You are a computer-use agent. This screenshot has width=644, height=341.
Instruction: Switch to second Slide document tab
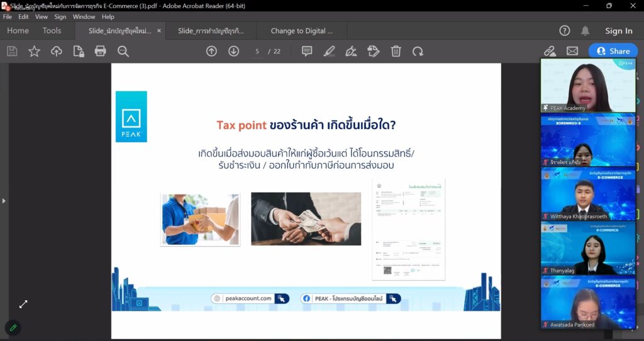coord(211,31)
